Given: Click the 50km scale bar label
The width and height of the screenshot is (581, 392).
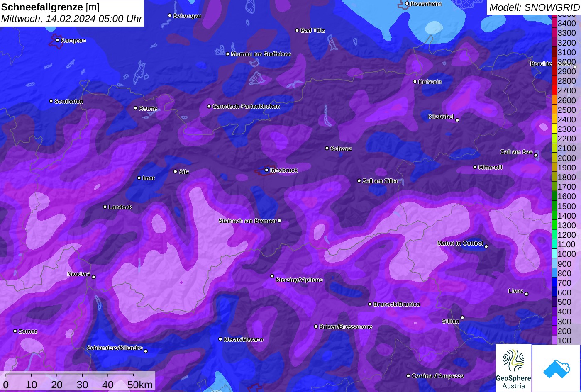Looking at the screenshot, I should (140, 385).
